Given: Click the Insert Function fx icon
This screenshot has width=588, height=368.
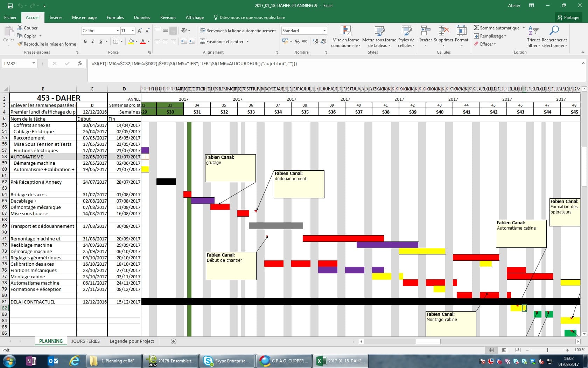Looking at the screenshot, I should (x=80, y=63).
